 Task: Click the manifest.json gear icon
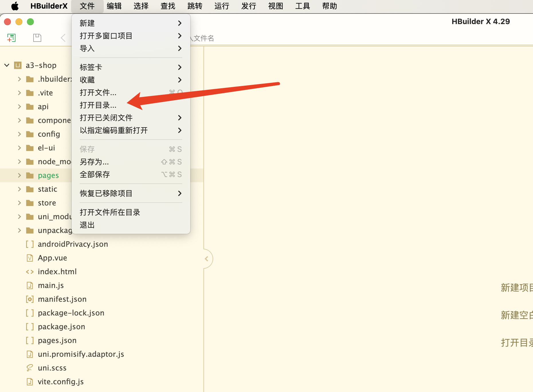tap(30, 299)
